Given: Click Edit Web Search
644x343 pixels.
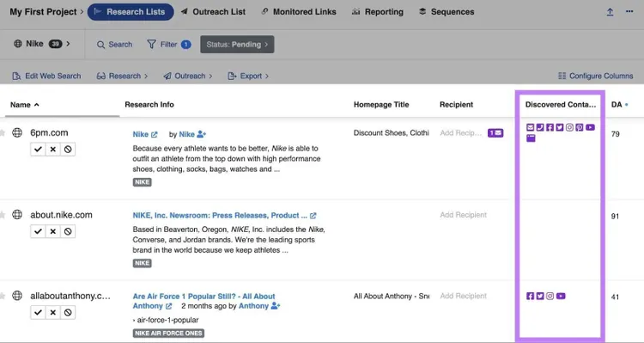Looking at the screenshot, I should [46, 77].
